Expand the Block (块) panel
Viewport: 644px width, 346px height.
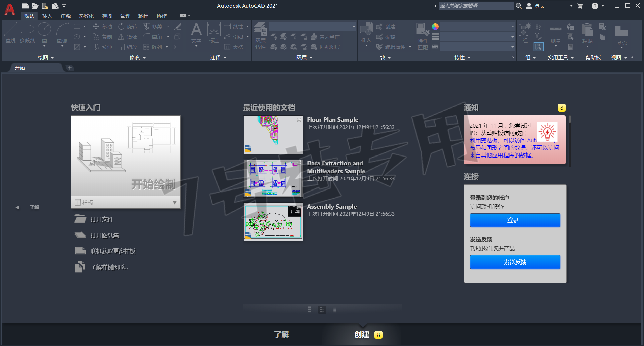(386, 58)
